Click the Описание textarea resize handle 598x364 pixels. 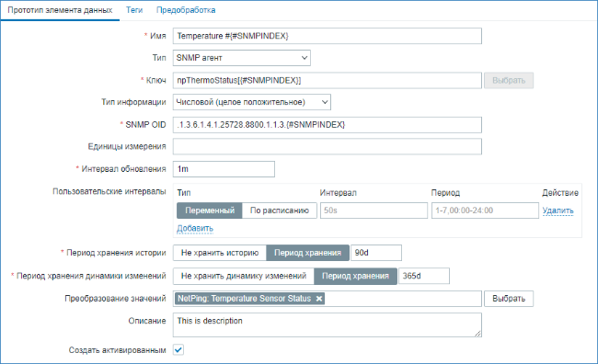(x=477, y=334)
